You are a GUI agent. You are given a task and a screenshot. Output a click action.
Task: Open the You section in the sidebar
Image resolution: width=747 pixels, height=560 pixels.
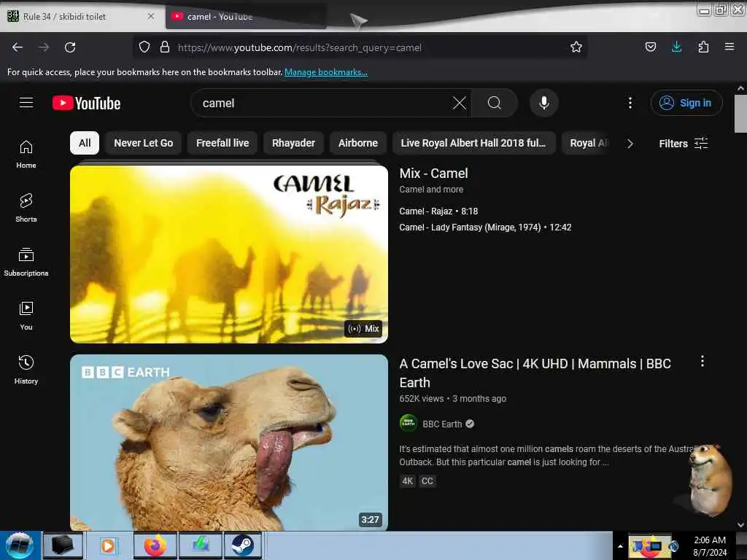point(26,316)
